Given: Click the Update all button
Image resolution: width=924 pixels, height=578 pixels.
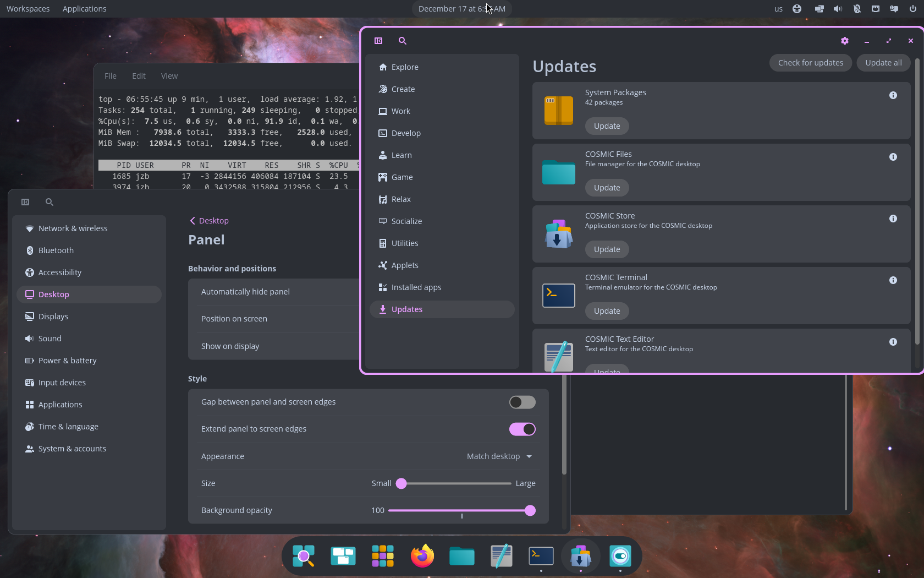Looking at the screenshot, I should coord(883,63).
